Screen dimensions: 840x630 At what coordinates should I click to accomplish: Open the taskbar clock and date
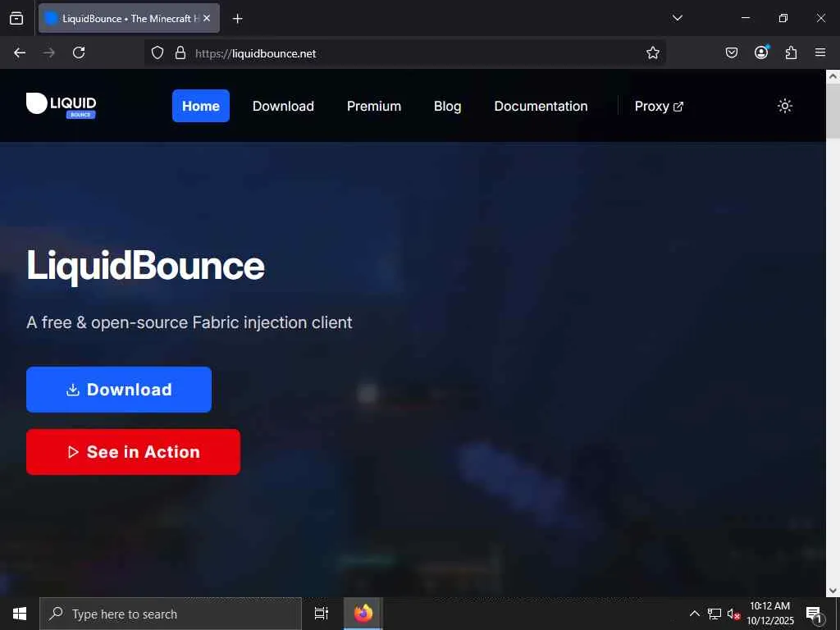(769, 614)
